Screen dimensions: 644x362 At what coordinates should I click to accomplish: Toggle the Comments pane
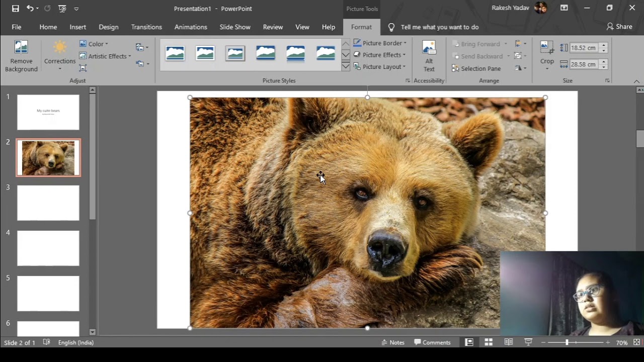(x=432, y=342)
